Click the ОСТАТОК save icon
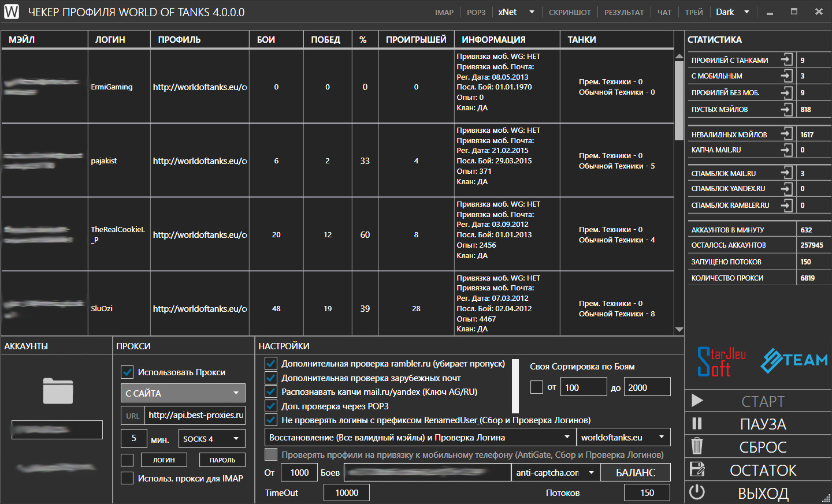The height and width of the screenshot is (504, 832). pyautogui.click(x=697, y=469)
